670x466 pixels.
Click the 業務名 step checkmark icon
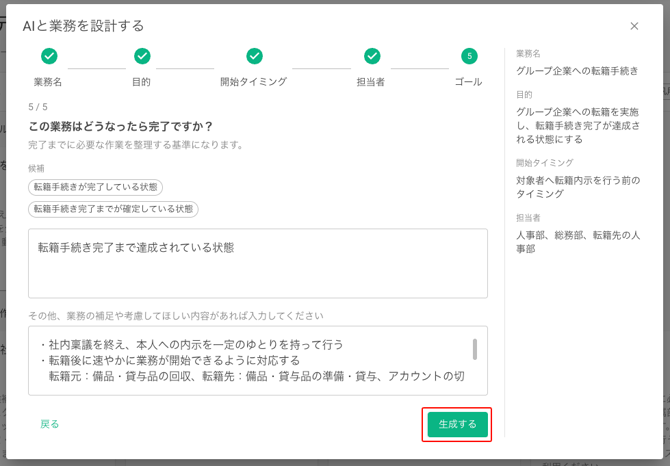[48, 56]
